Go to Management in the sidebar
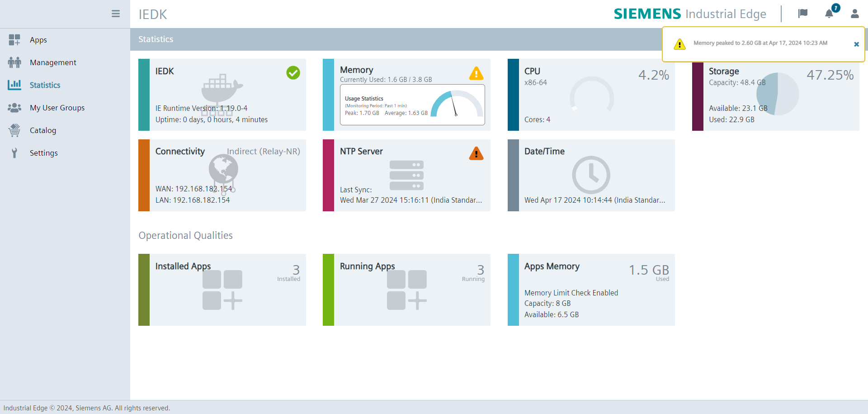 coord(53,62)
